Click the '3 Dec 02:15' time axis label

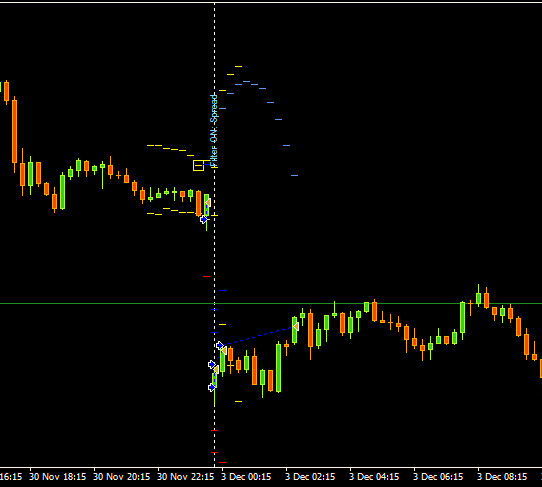[x=310, y=477]
